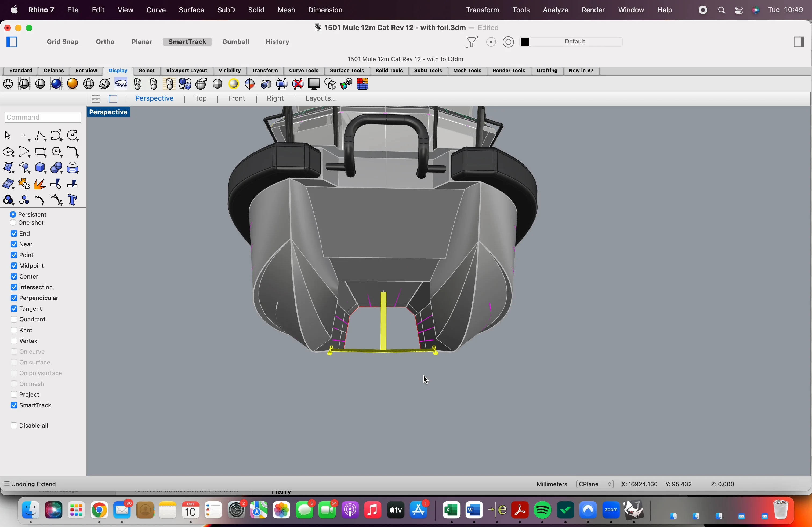Click into the Command input field
Image resolution: width=812 pixels, height=527 pixels.
point(43,118)
